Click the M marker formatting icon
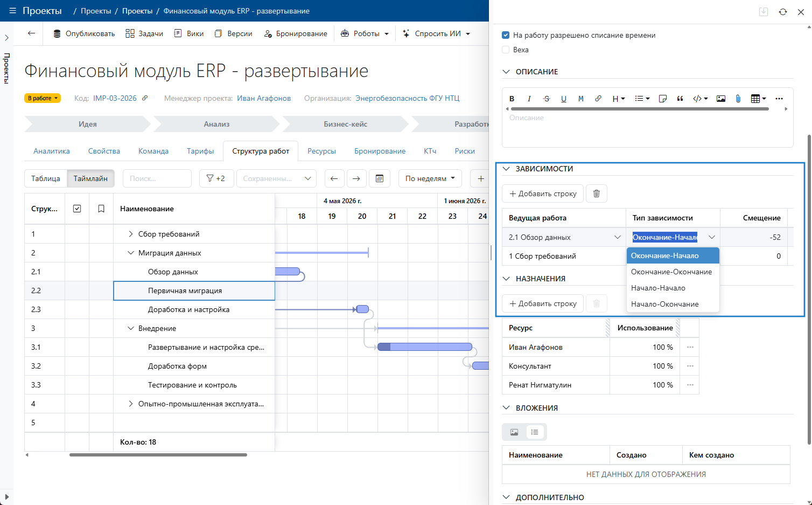This screenshot has height=505, width=812. 581,99
